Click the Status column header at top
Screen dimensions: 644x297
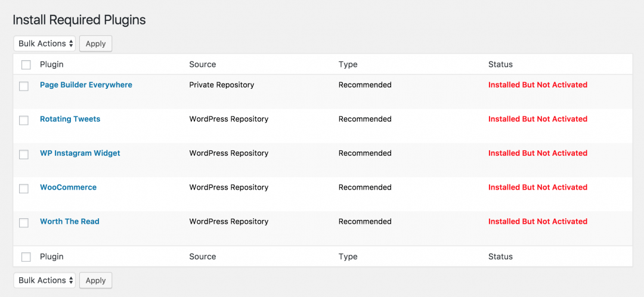[x=500, y=64]
